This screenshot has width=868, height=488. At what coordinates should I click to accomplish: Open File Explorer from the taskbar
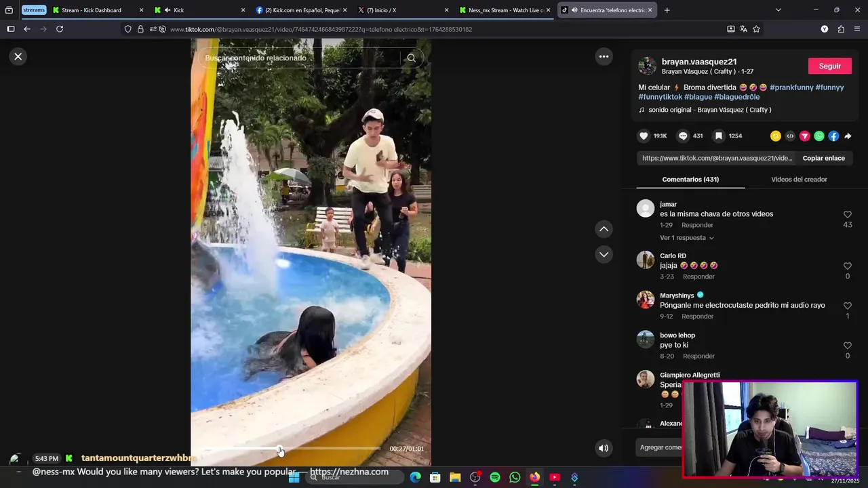tap(455, 477)
